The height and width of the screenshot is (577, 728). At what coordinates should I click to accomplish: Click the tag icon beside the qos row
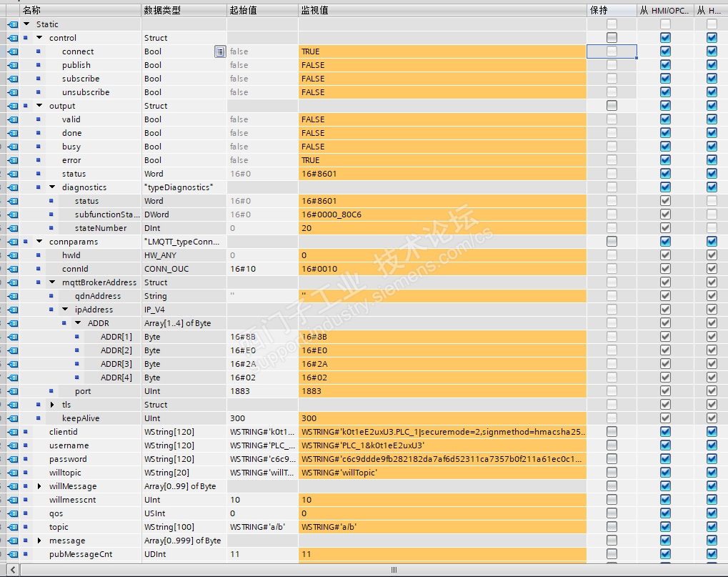[13, 513]
